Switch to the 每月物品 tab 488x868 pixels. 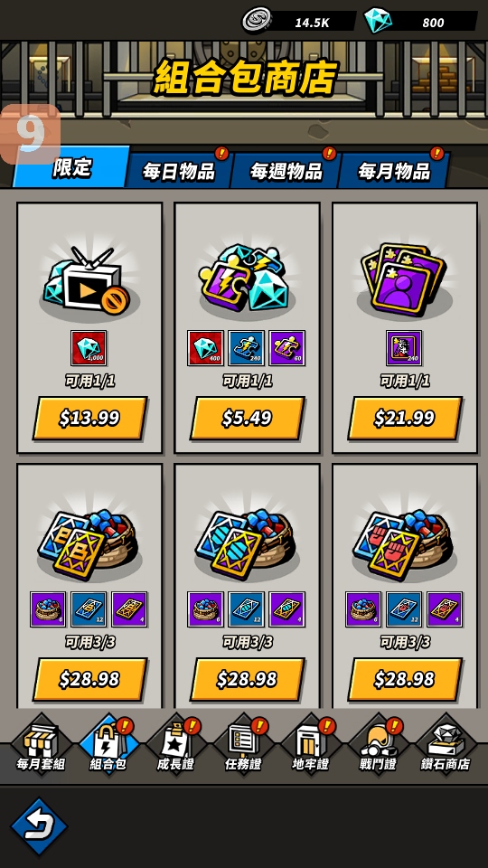pyautogui.click(x=393, y=171)
